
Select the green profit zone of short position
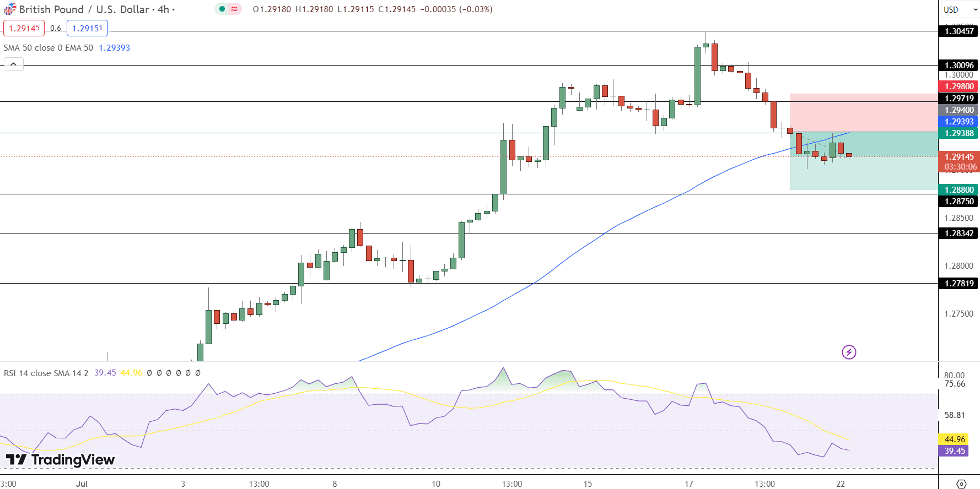click(x=864, y=161)
